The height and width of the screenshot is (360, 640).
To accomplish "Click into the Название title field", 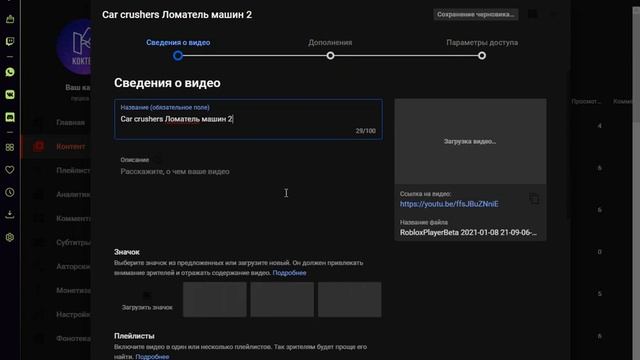I will (248, 119).
